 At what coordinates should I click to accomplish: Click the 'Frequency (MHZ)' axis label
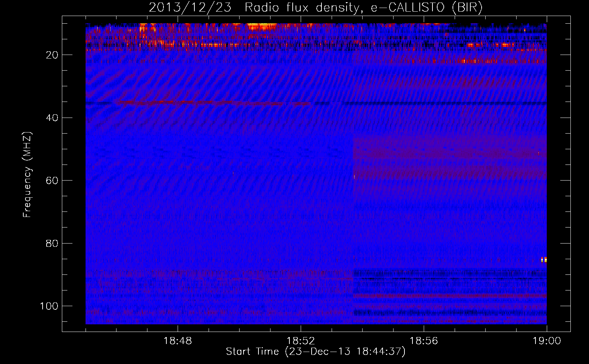tap(27, 174)
